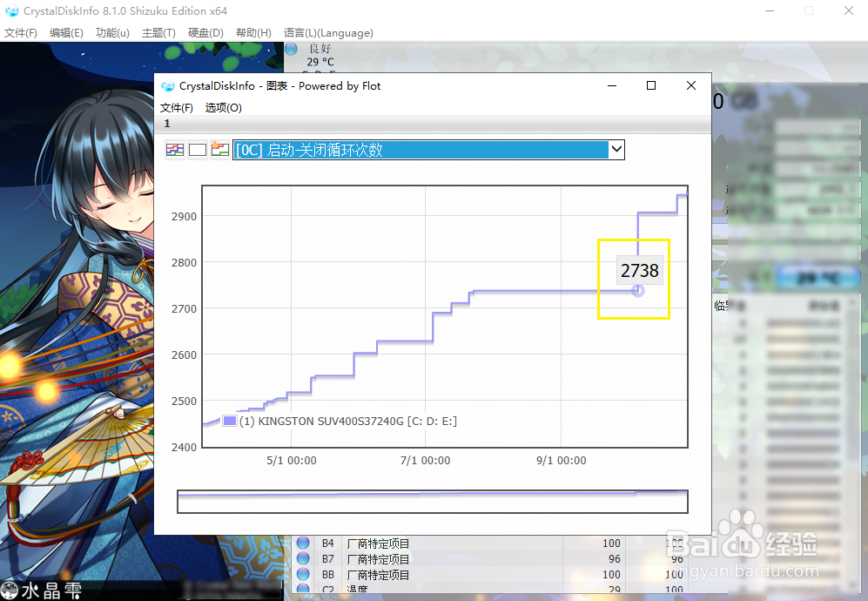Viewport: 868px width, 601px height.
Task: Click the graph overview range selector strip
Action: pyautogui.click(x=433, y=502)
